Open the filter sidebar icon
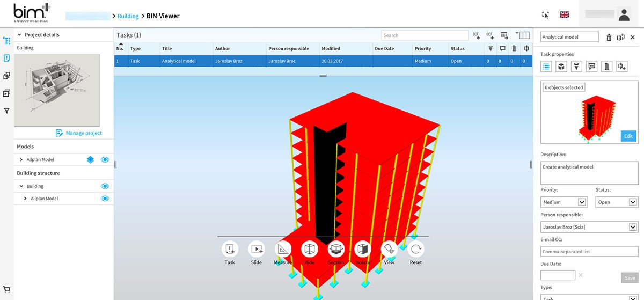The height and width of the screenshot is (300, 644). 7,111
